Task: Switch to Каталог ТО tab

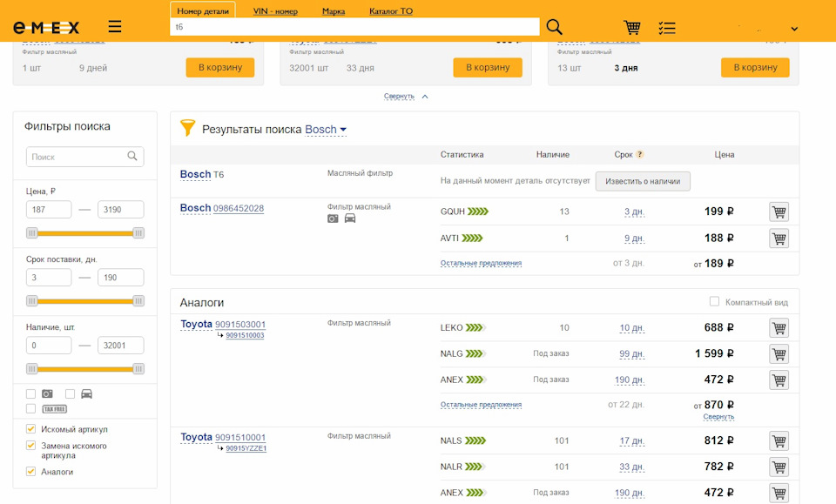Action: pyautogui.click(x=391, y=11)
